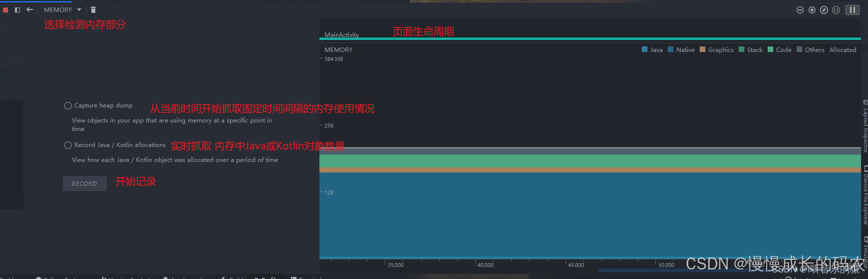Click the Graphics legend color swatch

point(703,49)
